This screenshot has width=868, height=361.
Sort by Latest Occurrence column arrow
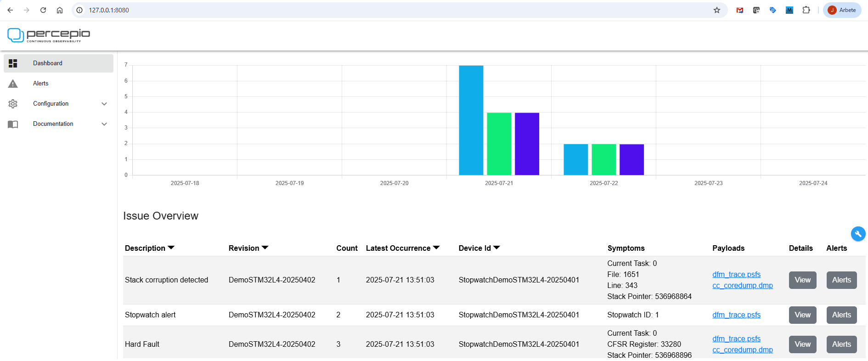[436, 248]
